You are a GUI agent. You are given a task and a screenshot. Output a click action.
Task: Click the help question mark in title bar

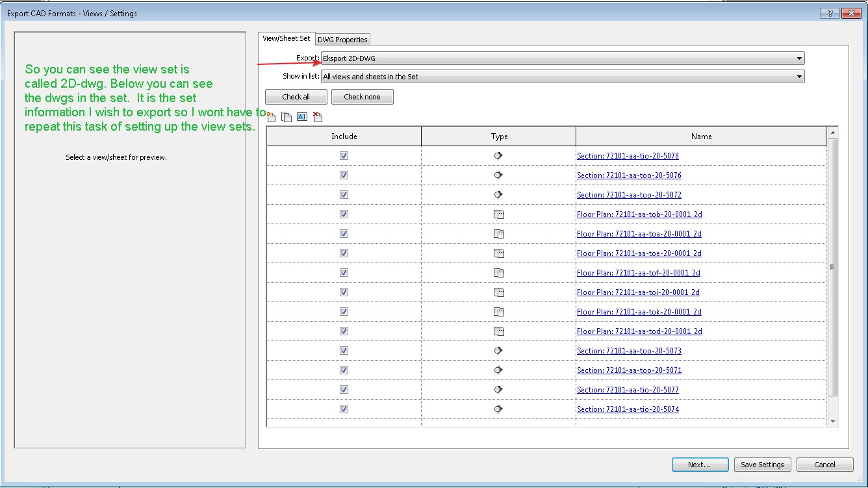[830, 13]
